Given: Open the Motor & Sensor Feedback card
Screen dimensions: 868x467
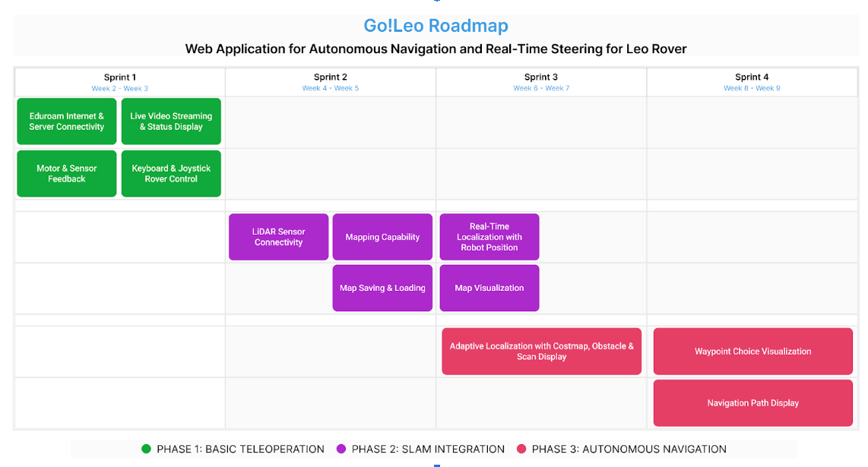Looking at the screenshot, I should 67,174.
